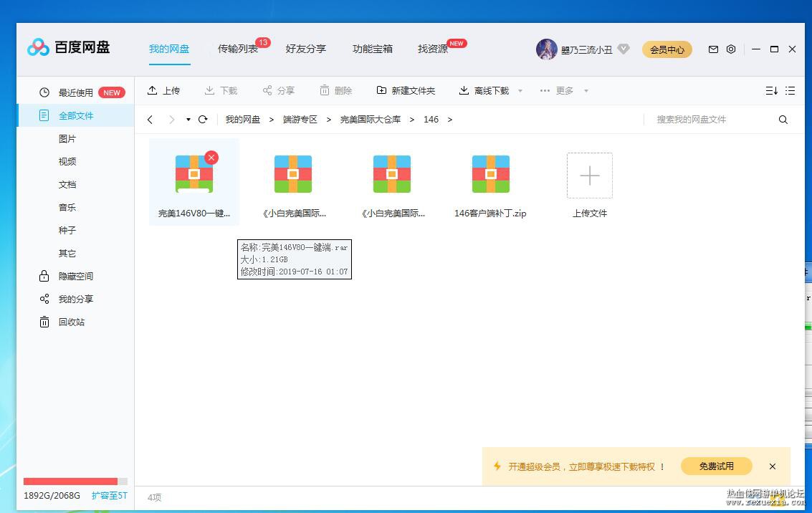Filter by 种子 category

click(x=67, y=230)
